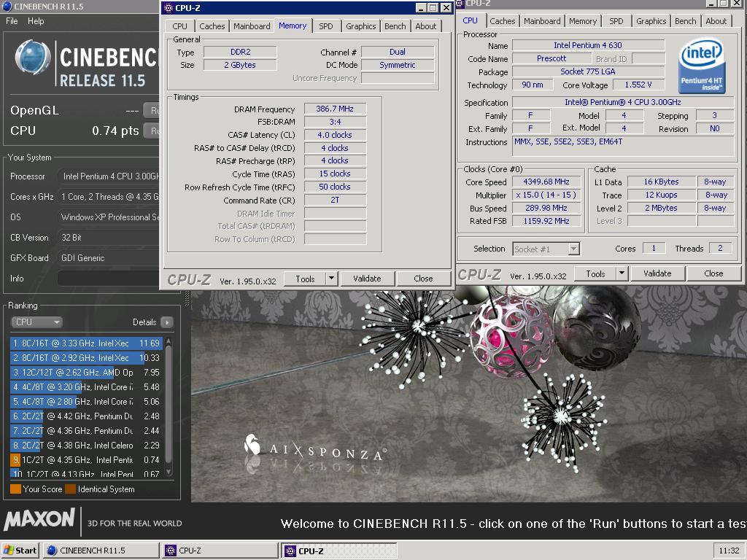747x560 pixels.
Task: Click the taskbar clock showing 11:32
Action: coord(729,551)
